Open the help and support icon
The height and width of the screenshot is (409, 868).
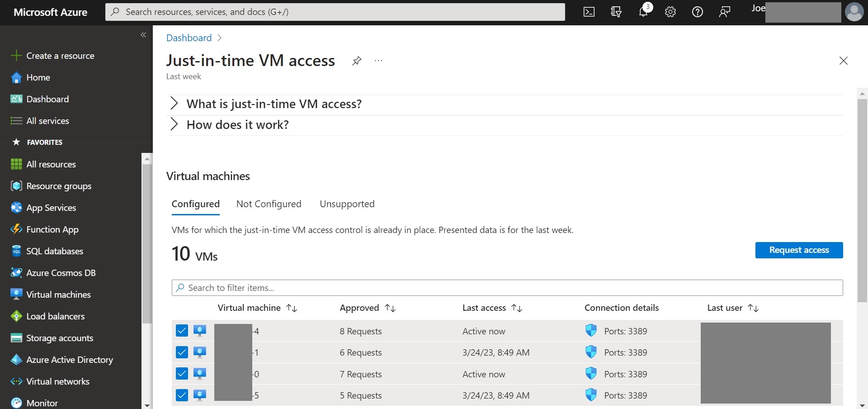coord(698,12)
